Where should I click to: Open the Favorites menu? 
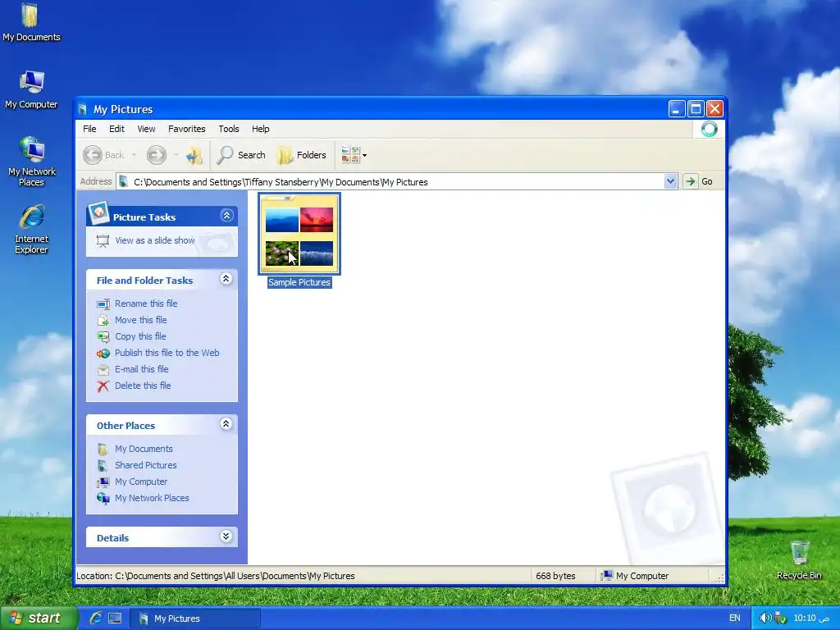click(x=186, y=129)
